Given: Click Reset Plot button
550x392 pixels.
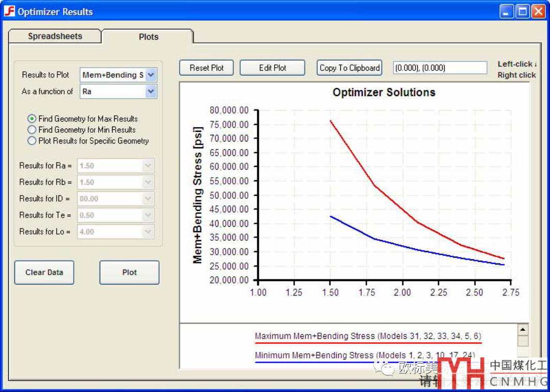Looking at the screenshot, I should (207, 68).
